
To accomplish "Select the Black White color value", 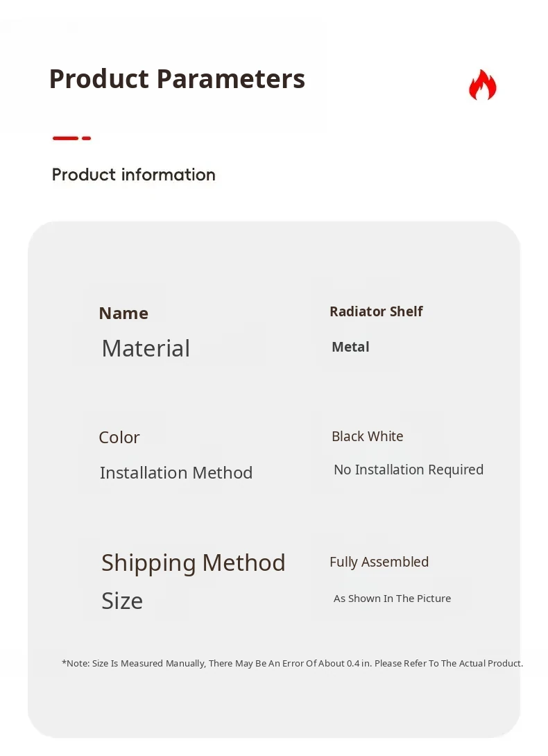I will pyautogui.click(x=367, y=436).
